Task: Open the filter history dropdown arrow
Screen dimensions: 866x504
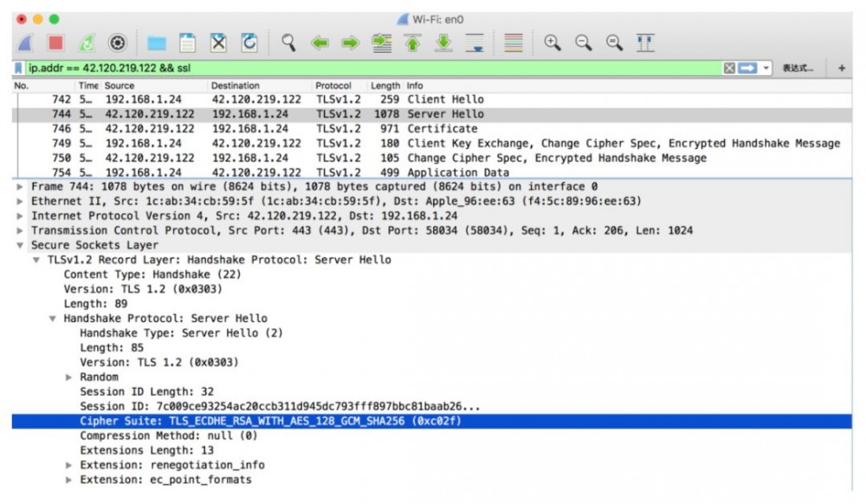Action: 766,68
